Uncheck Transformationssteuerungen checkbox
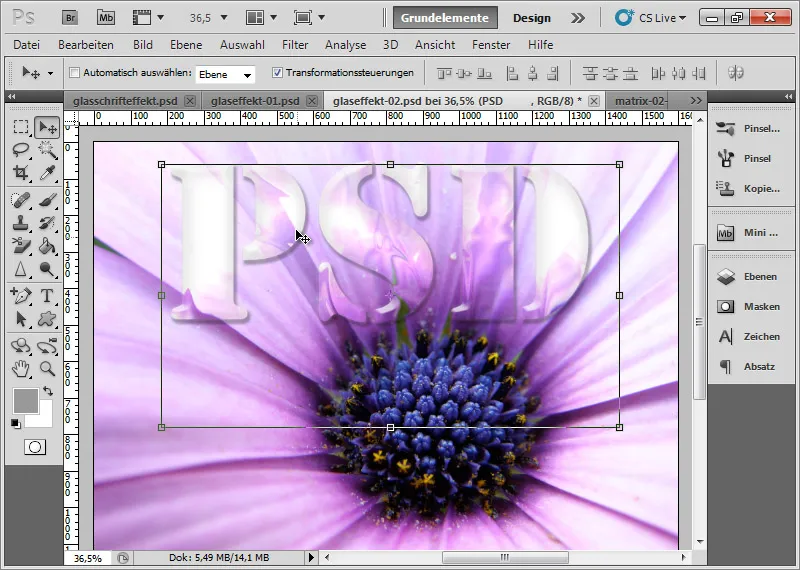 tap(277, 72)
